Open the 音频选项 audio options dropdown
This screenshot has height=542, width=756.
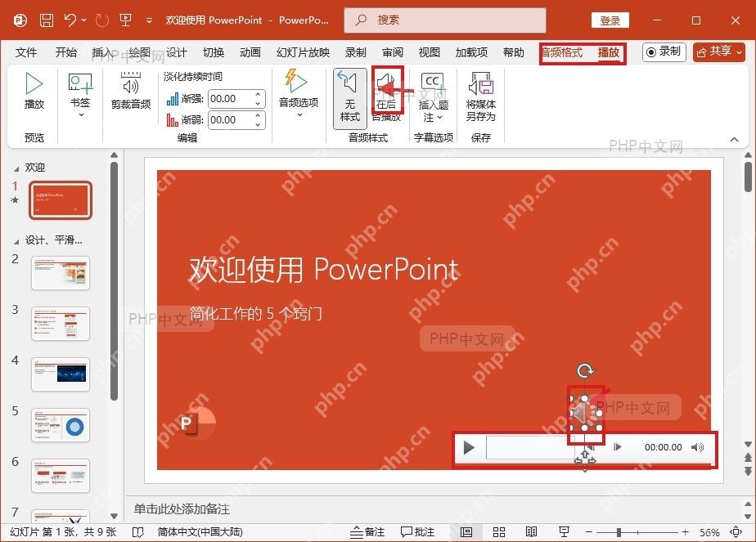299,93
